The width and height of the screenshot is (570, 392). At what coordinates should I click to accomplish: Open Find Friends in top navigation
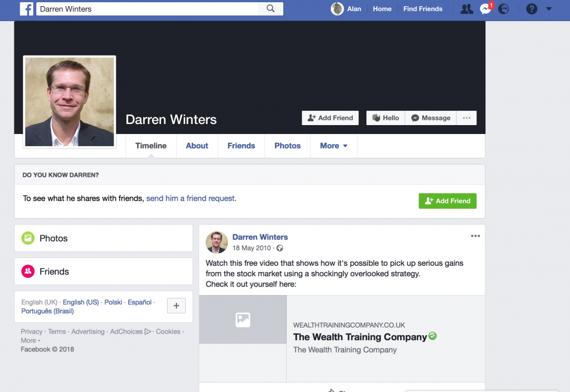423,9
